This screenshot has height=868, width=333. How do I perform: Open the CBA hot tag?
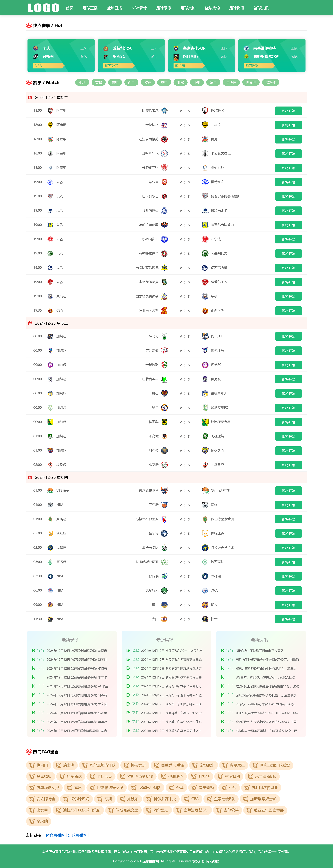(191, 799)
